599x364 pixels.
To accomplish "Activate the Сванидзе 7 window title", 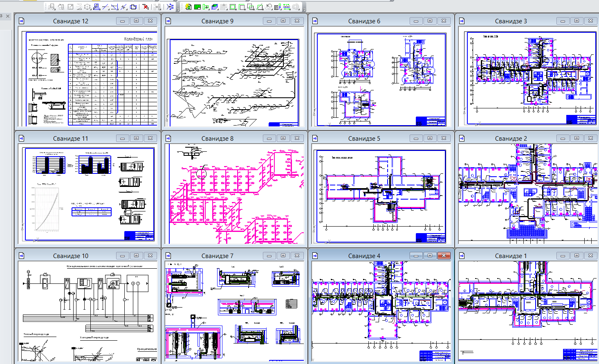I will pyautogui.click(x=218, y=256).
